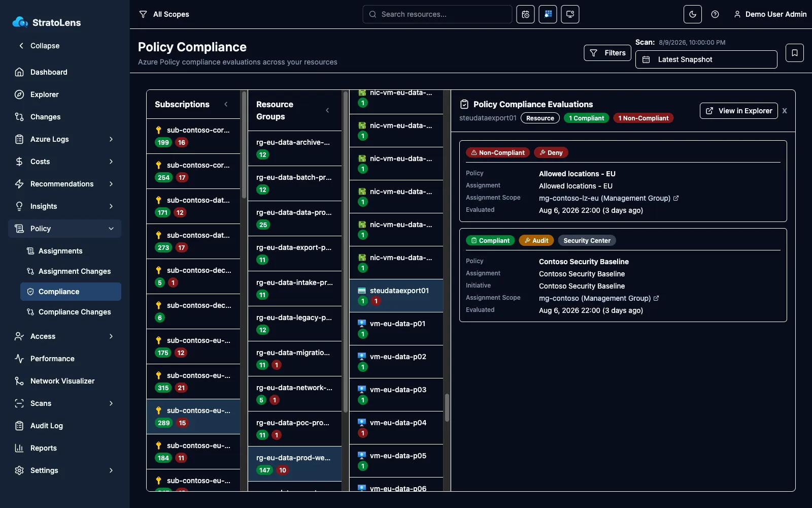Click the Subscriptions column scrollbar
This screenshot has width=812, height=508.
[244, 145]
